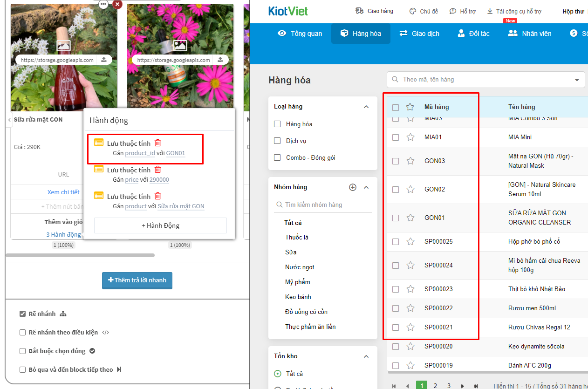Click Thêm trả lời nhanh button
Viewport: 588px width, 389px height.
tap(137, 280)
